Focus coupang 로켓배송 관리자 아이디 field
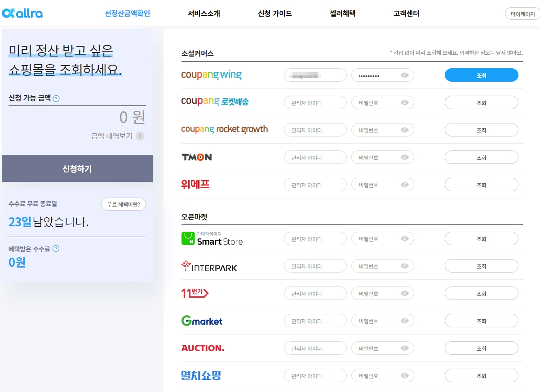540x392 pixels. click(315, 103)
